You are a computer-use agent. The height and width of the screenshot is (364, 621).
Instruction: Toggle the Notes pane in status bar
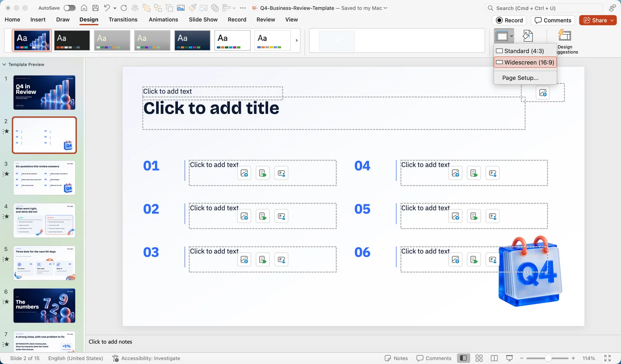pyautogui.click(x=396, y=358)
